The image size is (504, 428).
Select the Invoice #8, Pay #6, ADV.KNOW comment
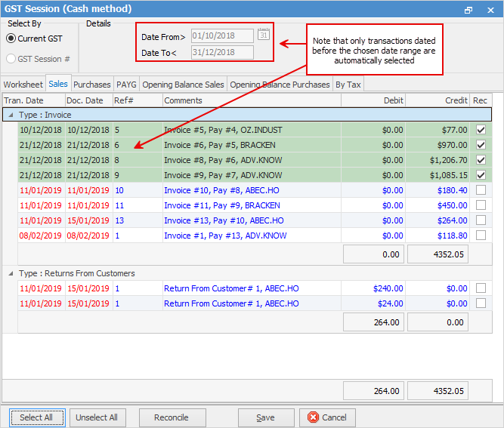[x=223, y=160]
